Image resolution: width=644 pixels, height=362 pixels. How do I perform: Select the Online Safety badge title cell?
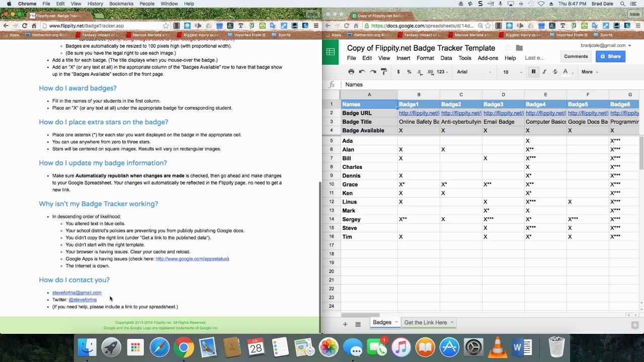coord(419,122)
